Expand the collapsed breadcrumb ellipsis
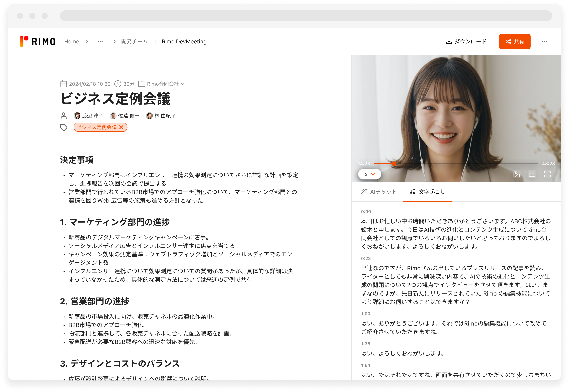Image resolution: width=569 pixels, height=392 pixels. coord(100,42)
